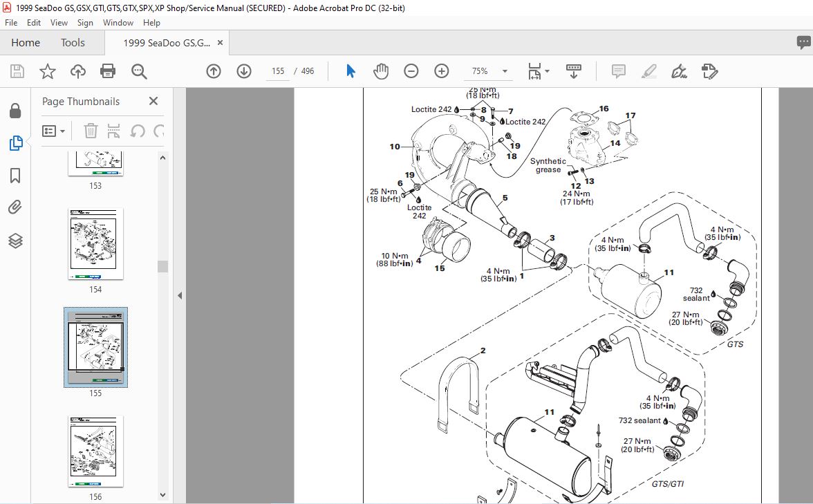The width and height of the screenshot is (813, 504).
Task: Toggle the Page Thumbnails sidebar icon
Action: pyautogui.click(x=15, y=143)
